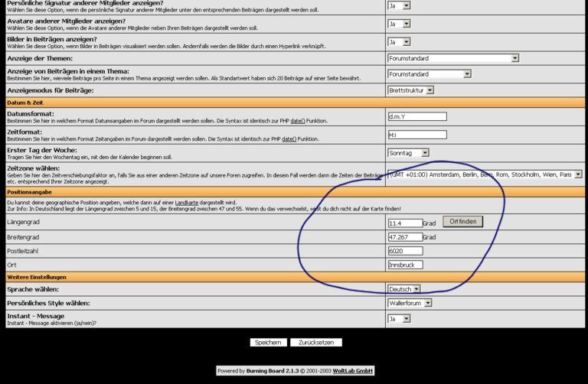588x384 pixels.
Task: Click the Ort field containing Innsbruck
Action: tap(405, 265)
